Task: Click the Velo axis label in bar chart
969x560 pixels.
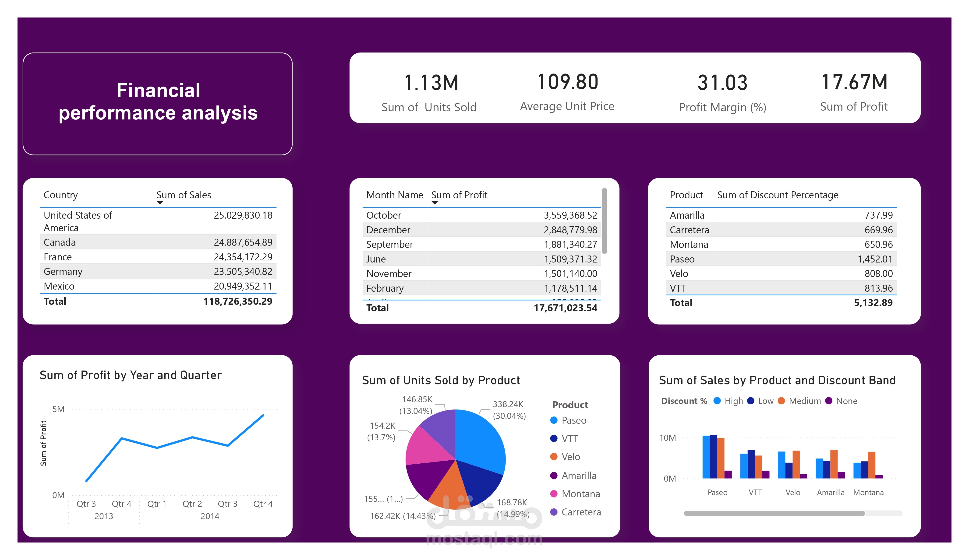Action: 793,492
